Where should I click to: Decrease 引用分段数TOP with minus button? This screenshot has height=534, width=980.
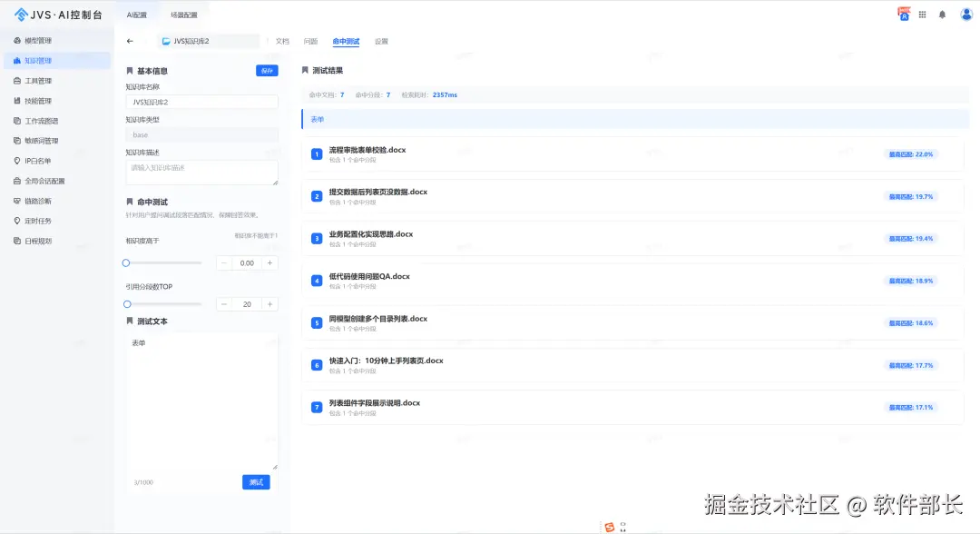coord(224,304)
